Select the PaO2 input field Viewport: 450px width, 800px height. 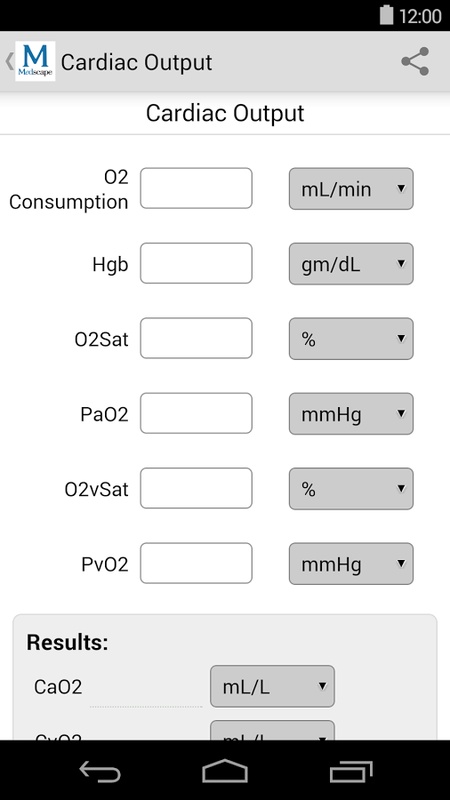(x=196, y=413)
